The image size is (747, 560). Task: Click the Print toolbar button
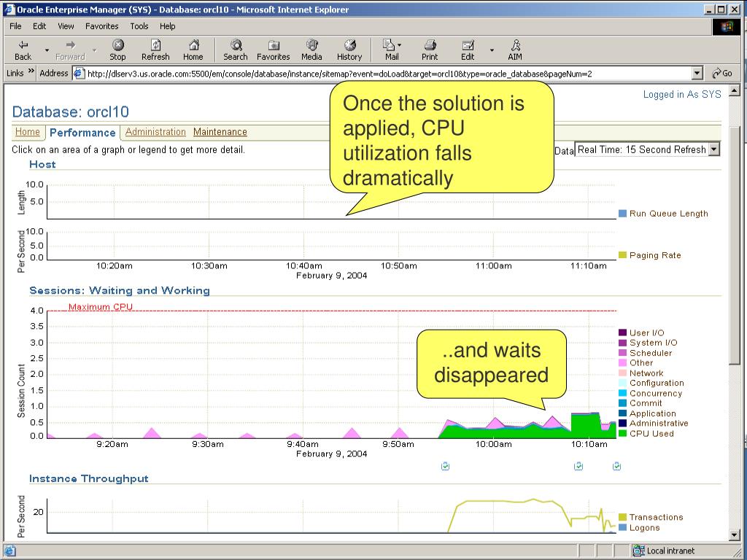pyautogui.click(x=429, y=50)
